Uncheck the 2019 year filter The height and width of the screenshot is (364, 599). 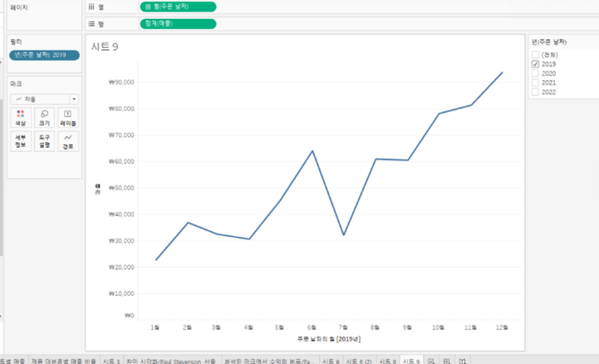click(x=535, y=64)
